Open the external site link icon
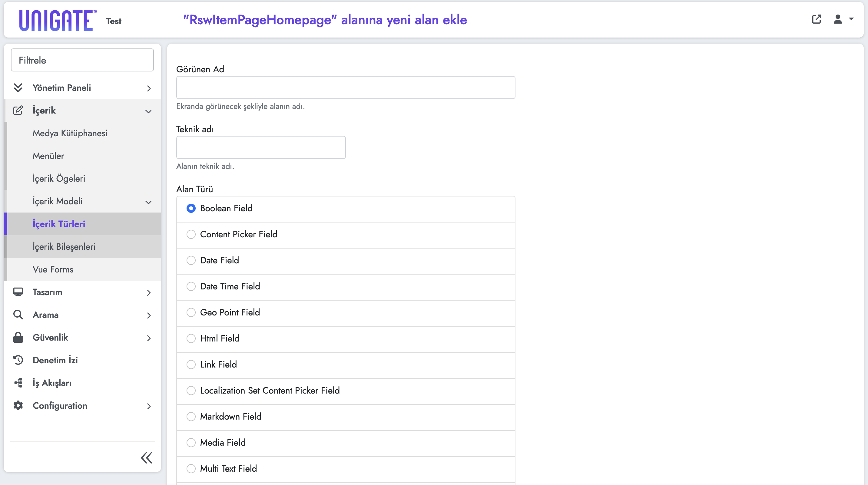868x485 pixels. click(x=817, y=19)
